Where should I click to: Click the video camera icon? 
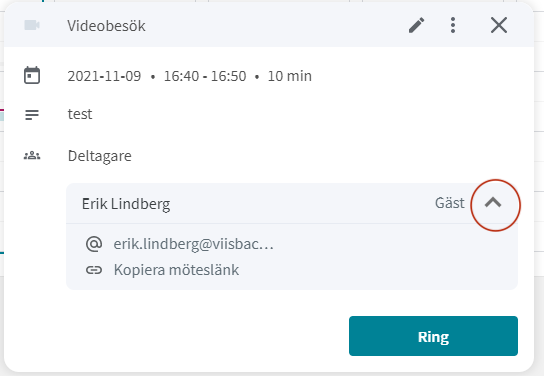pos(32,25)
